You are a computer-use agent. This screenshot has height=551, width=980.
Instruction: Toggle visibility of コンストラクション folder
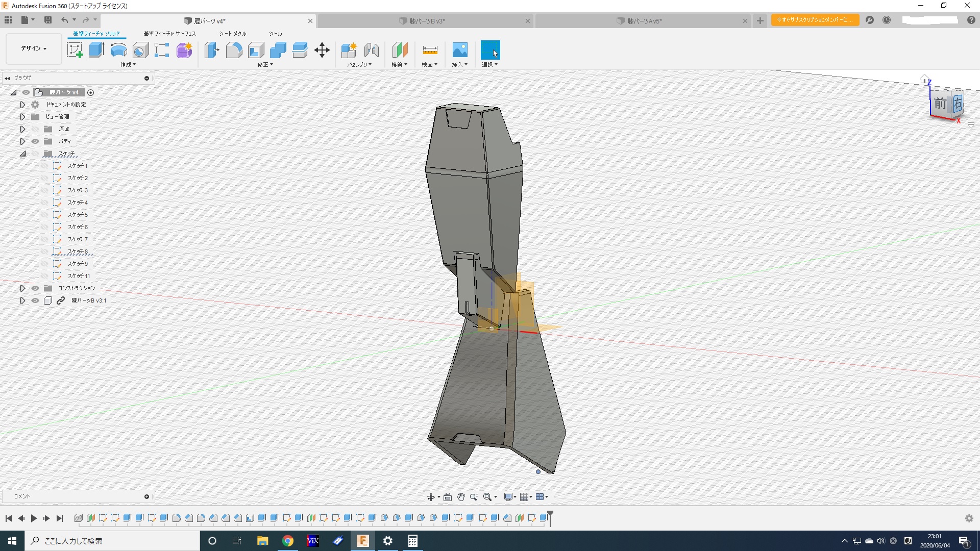tap(35, 288)
